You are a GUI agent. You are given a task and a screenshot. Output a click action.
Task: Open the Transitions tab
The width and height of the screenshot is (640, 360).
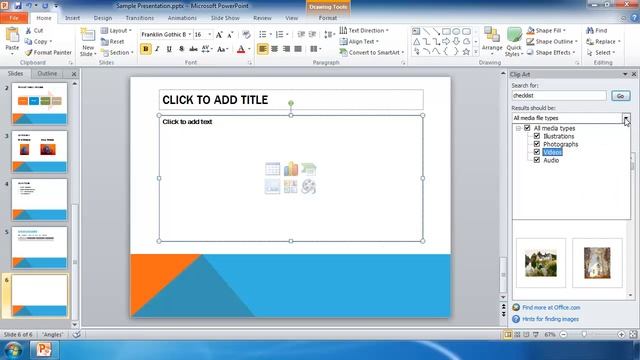[x=140, y=18]
